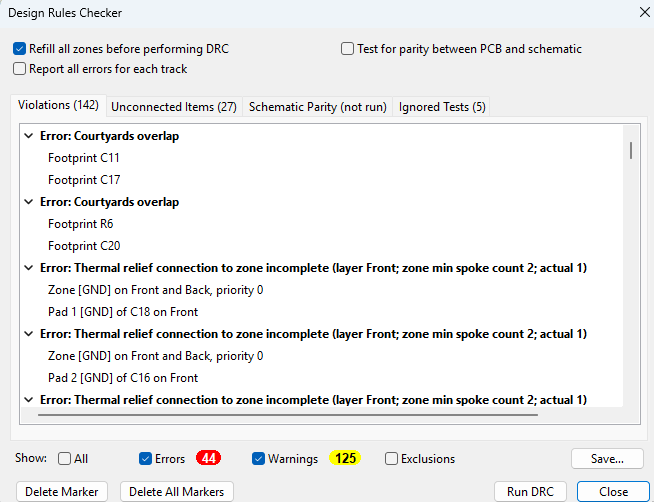Close the Design Rules Checker dialog with X
The height and width of the screenshot is (502, 654).
point(641,13)
